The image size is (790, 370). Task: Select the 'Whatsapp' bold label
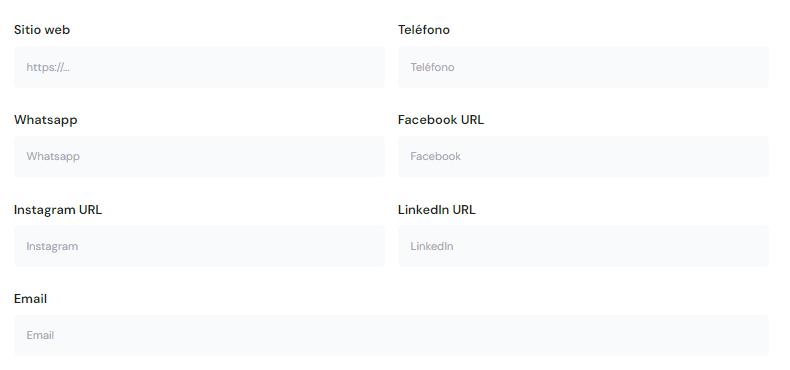click(46, 120)
